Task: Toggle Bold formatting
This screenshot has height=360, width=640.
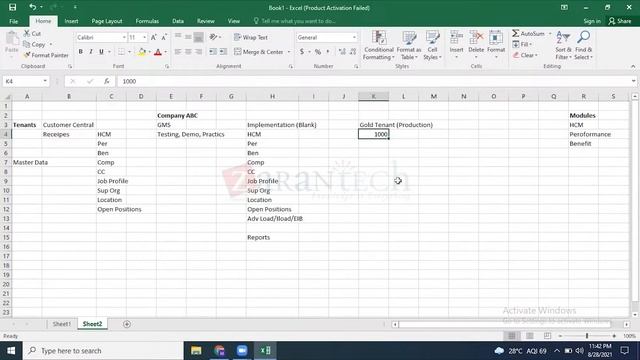Action: 80,52
